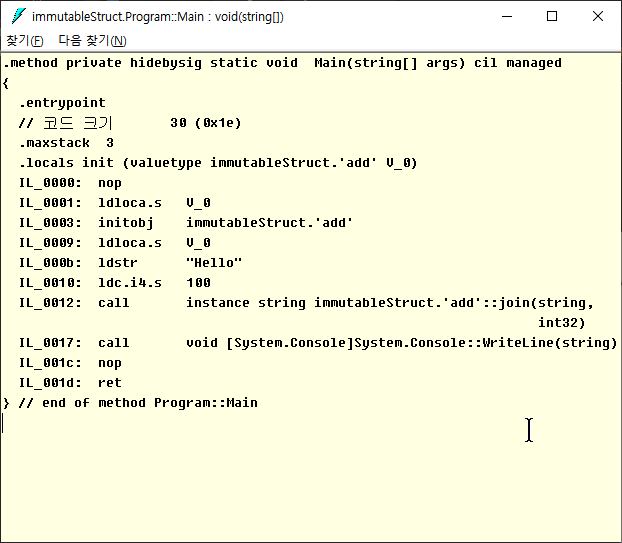Click the IL_001d ret instruction

pyautogui.click(x=70, y=383)
